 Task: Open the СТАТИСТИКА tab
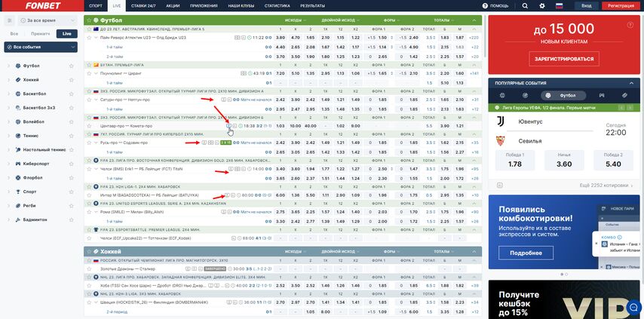click(278, 6)
